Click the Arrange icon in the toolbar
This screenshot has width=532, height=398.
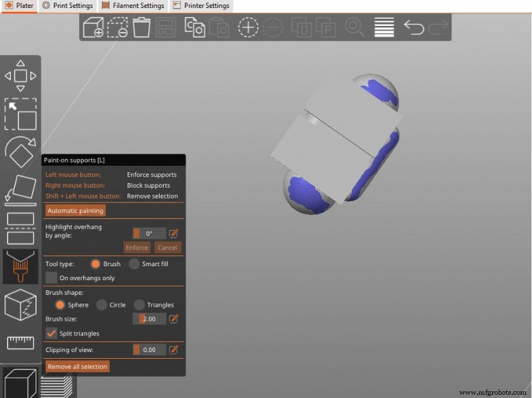point(166,27)
